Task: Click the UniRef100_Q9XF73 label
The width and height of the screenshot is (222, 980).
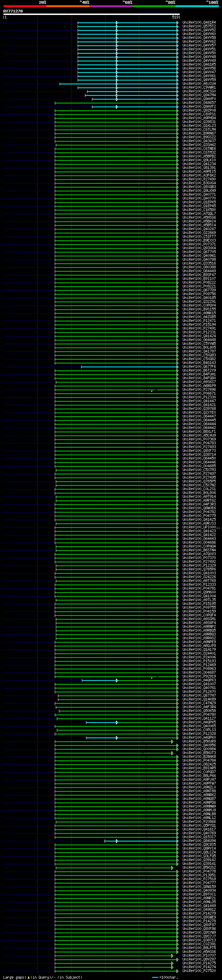Action: coord(199,451)
